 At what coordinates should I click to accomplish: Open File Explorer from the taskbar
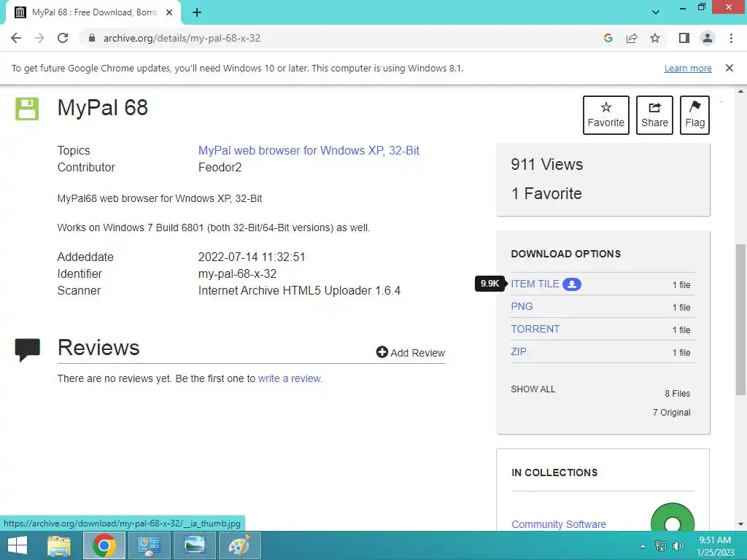click(59, 545)
